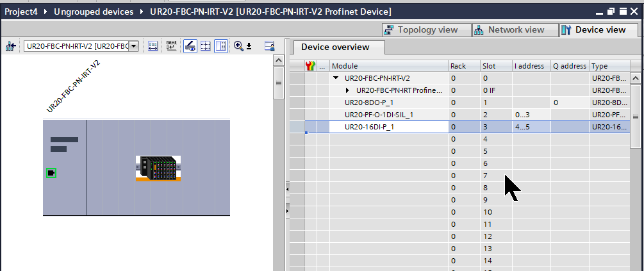The height and width of the screenshot is (271, 644).
Task: Click the left collapse arrow on the splitter
Action: pyautogui.click(x=288, y=189)
